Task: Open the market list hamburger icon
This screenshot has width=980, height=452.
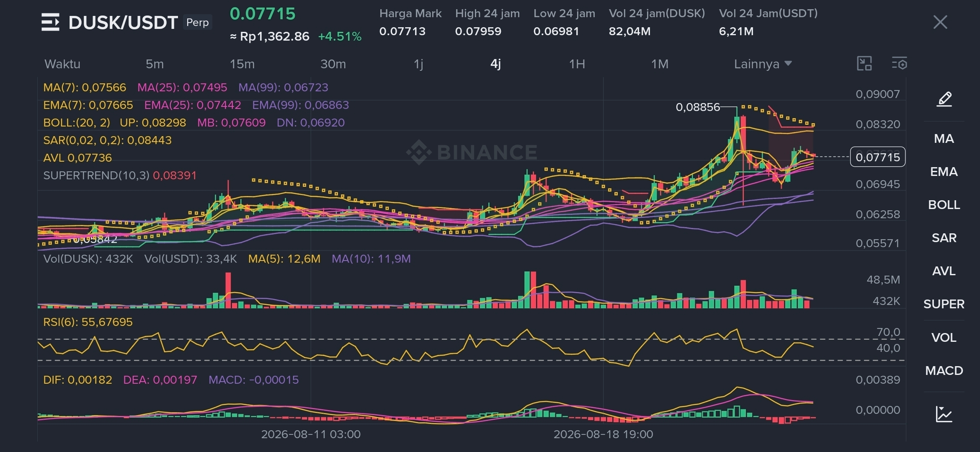Action: point(50,22)
